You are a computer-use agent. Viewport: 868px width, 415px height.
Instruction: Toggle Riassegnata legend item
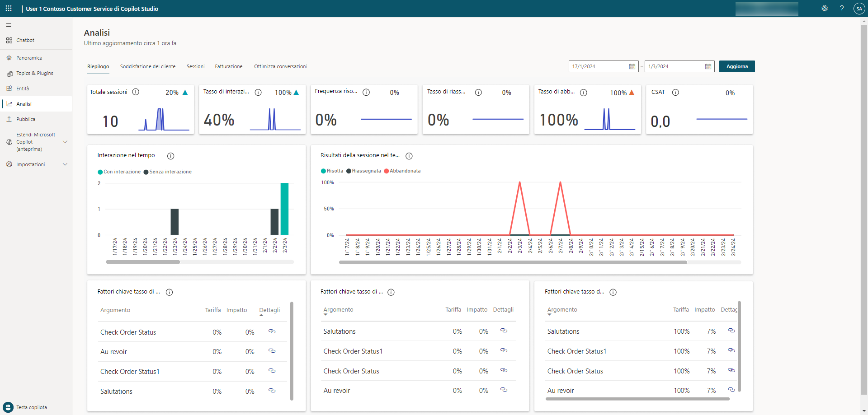point(364,171)
